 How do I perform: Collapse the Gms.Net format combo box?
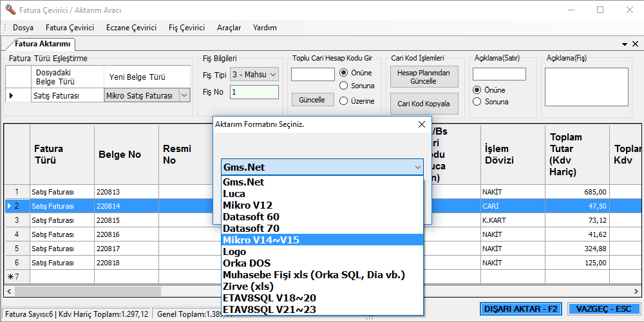[418, 167]
